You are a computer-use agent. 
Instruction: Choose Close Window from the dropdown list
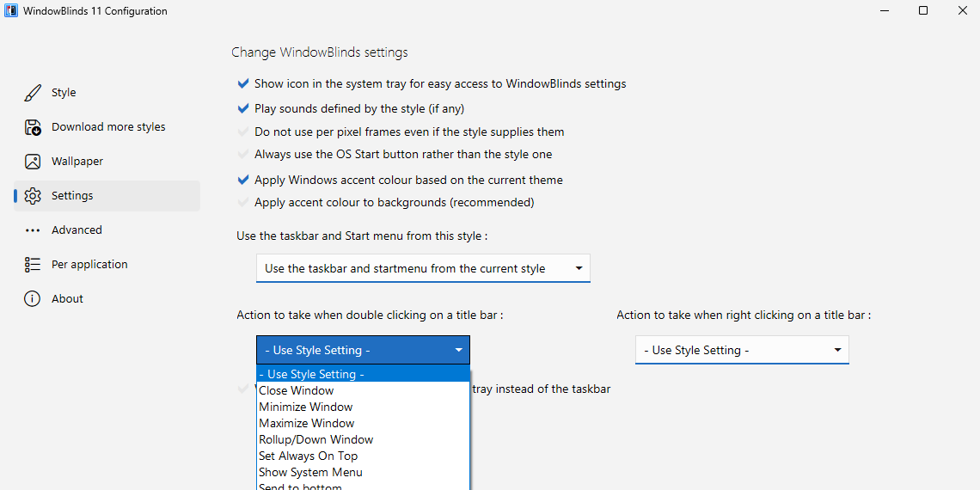[x=363, y=390]
